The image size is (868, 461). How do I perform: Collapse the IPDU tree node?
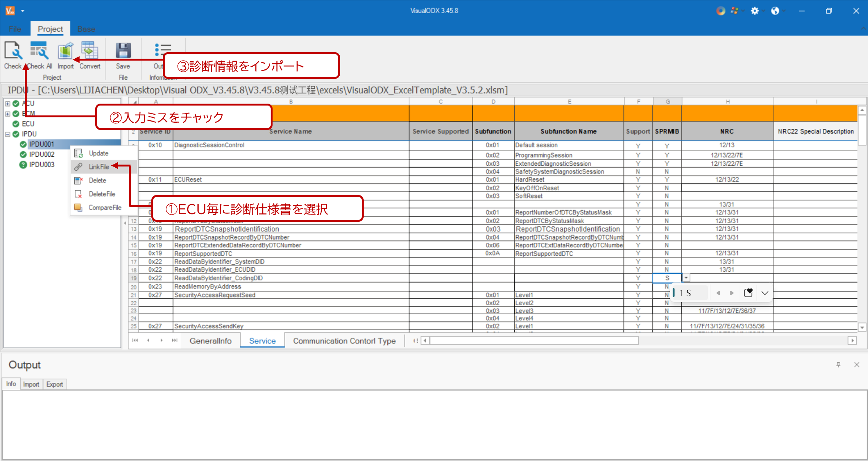[x=7, y=134]
